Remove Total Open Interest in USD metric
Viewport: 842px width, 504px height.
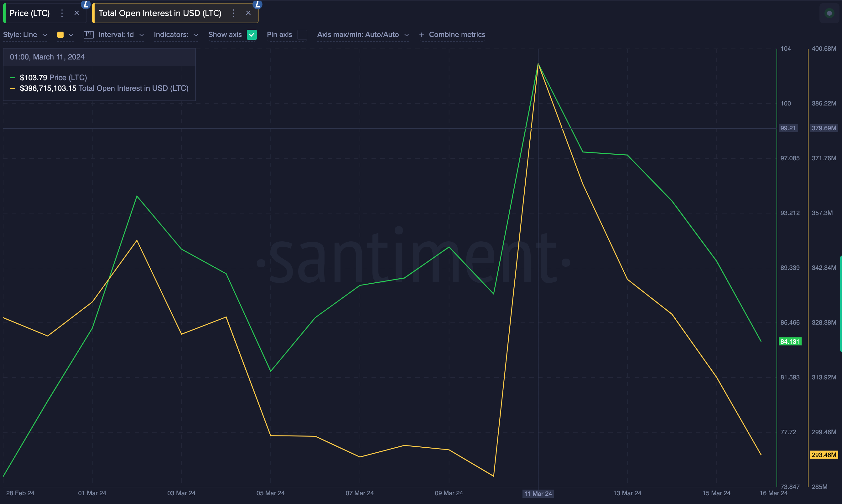(x=248, y=13)
